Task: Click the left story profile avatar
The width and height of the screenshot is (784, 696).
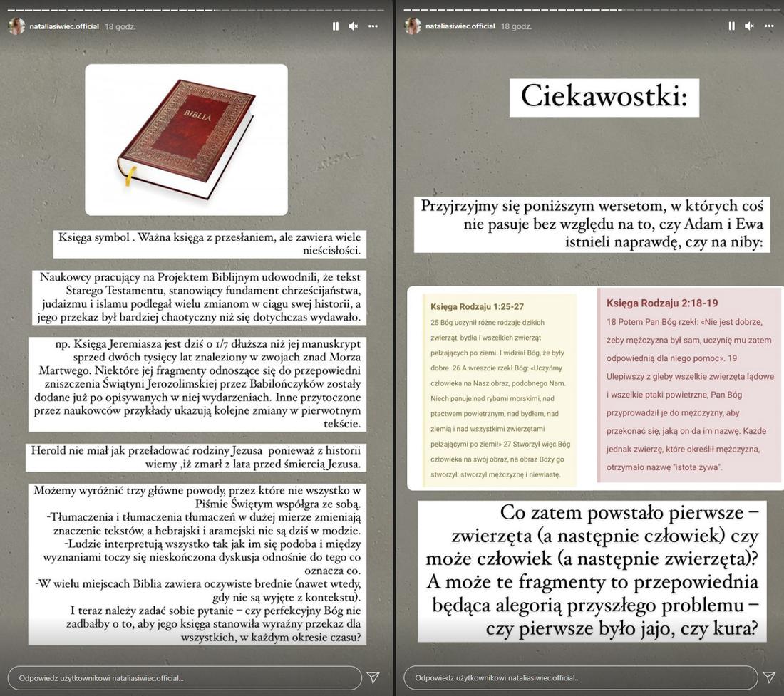Action: pos(16,26)
